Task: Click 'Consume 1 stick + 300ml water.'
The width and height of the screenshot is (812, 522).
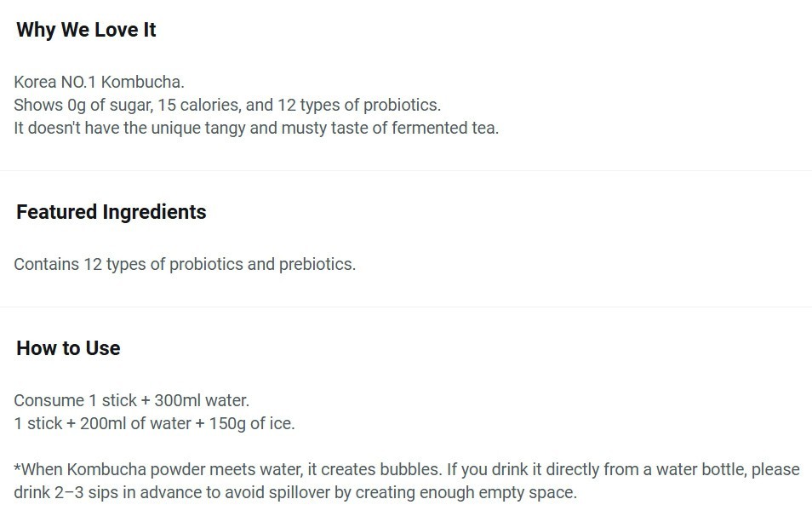Action: (132, 400)
